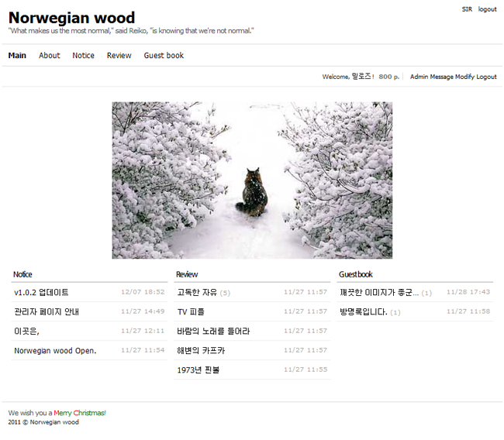
Task: Click the lowercase logout link in header
Action: [487, 9]
